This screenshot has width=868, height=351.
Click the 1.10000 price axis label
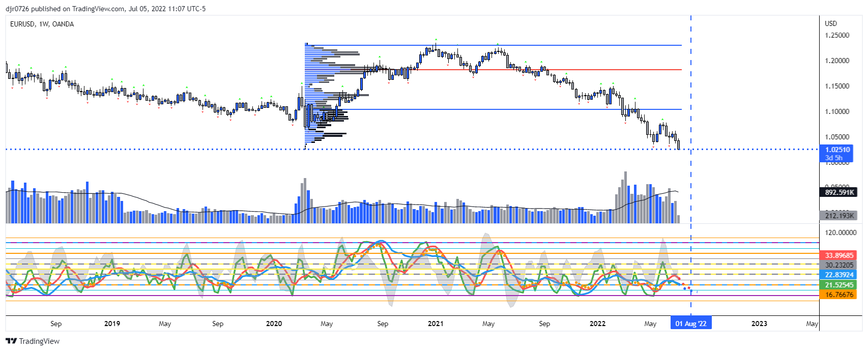coord(837,111)
